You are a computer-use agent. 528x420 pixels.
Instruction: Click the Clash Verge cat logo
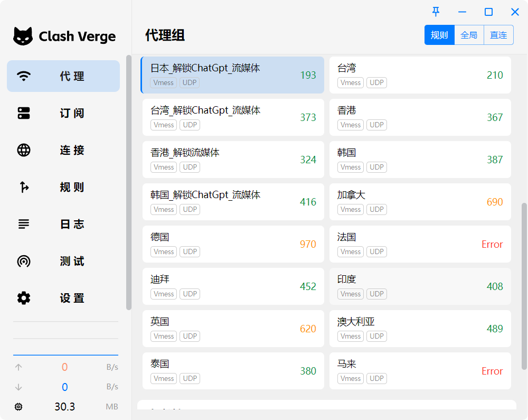tap(23, 36)
